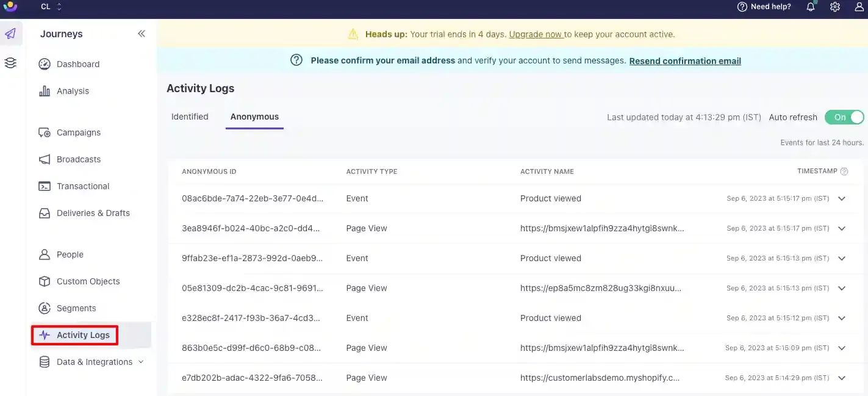Switch to the Identified tab
This screenshot has width=868, height=396.
(190, 117)
